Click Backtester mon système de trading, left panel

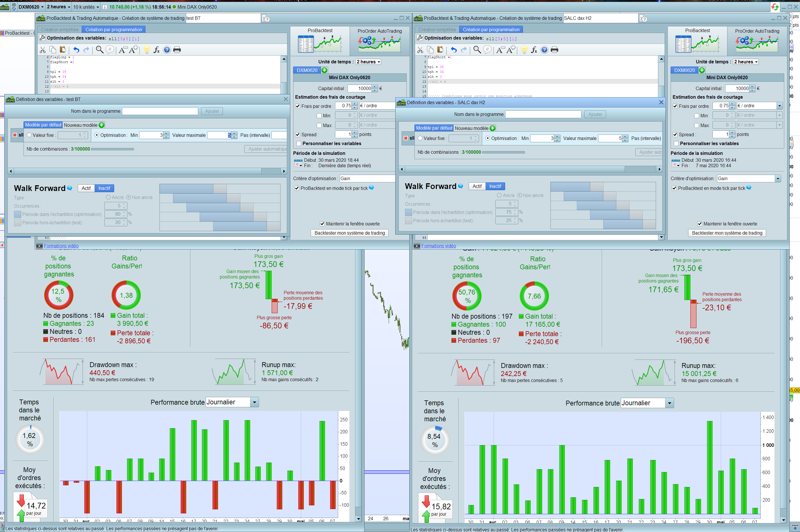tap(349, 233)
